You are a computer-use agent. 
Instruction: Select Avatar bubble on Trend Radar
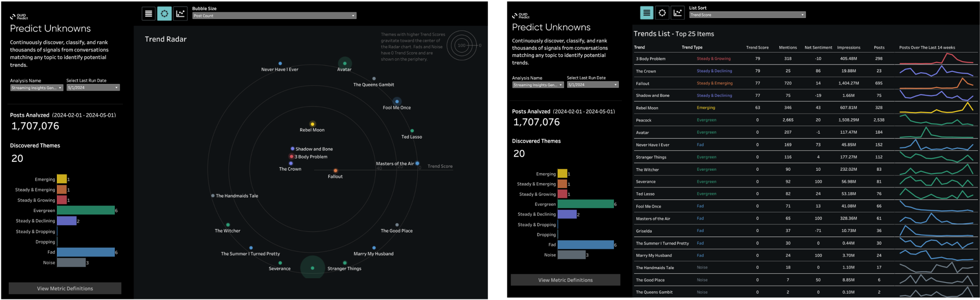pos(345,64)
